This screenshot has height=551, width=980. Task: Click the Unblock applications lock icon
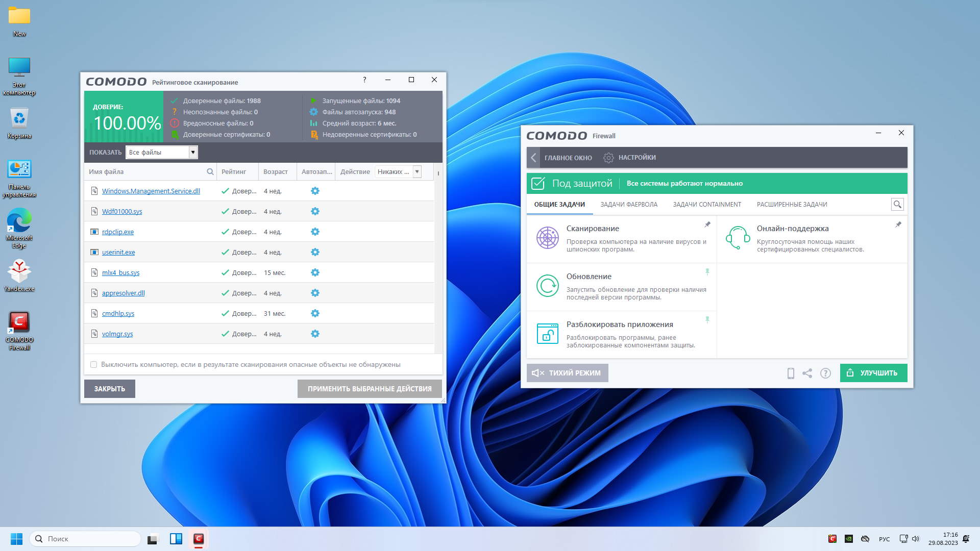tap(547, 334)
